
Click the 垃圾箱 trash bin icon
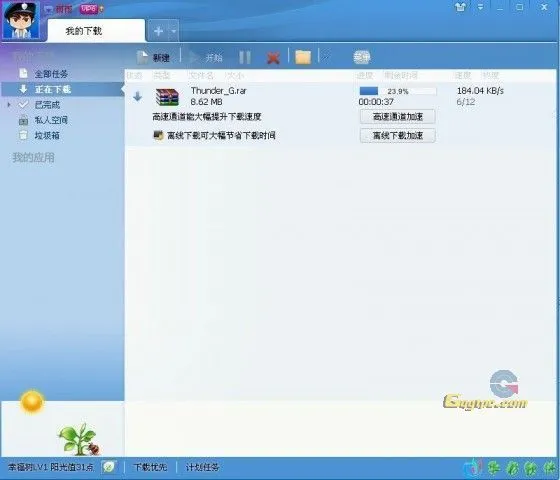23,135
